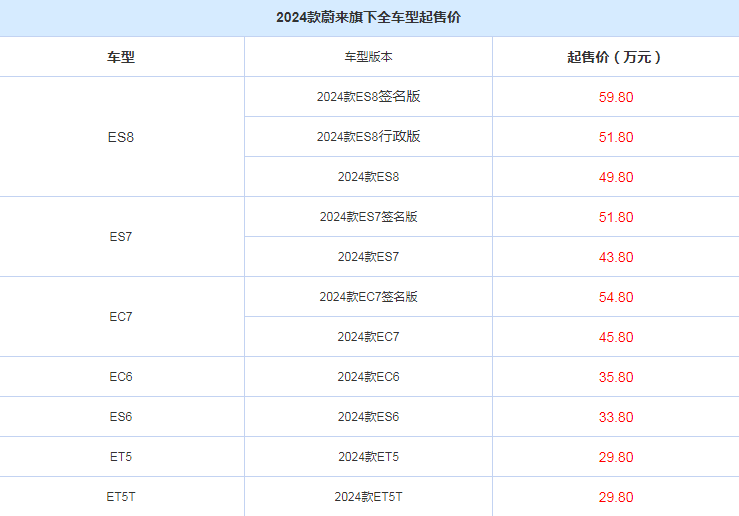Click the table title 2024款蔚来旗下全车型起售价
The width and height of the screenshot is (739, 516).
(x=368, y=17)
